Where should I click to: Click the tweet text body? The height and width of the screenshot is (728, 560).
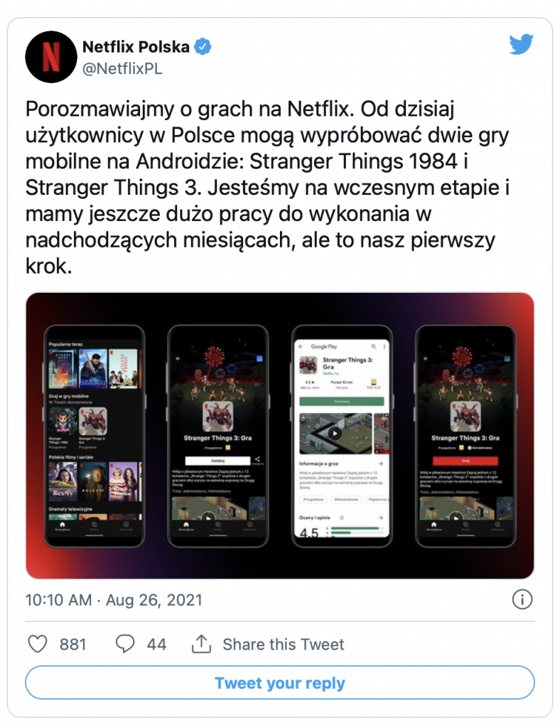point(268,188)
